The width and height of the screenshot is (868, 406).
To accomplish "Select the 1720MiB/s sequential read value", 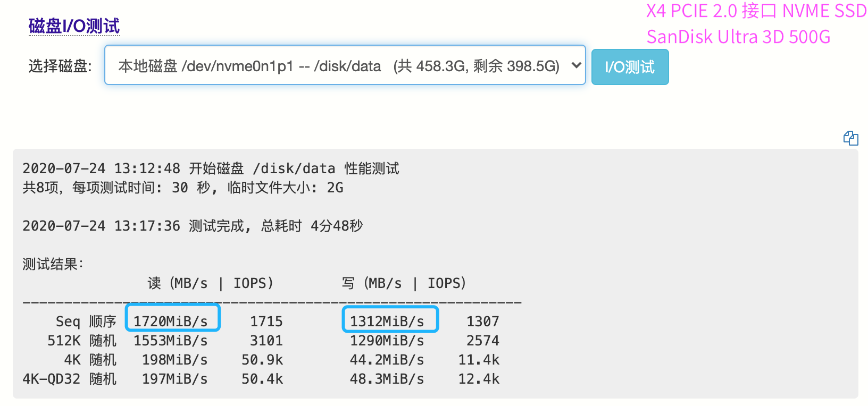I will pos(170,322).
